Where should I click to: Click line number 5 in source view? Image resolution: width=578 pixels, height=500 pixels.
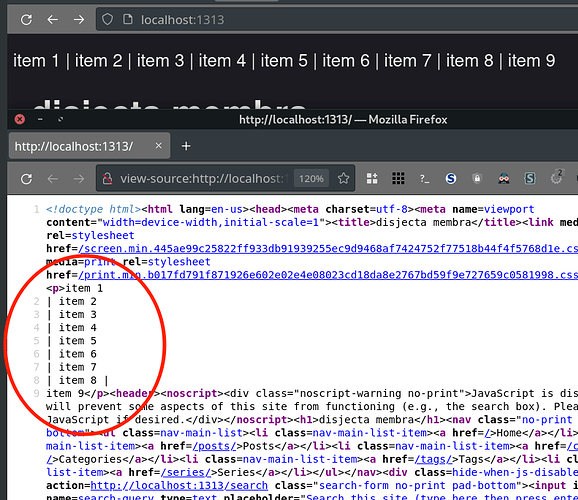36,341
